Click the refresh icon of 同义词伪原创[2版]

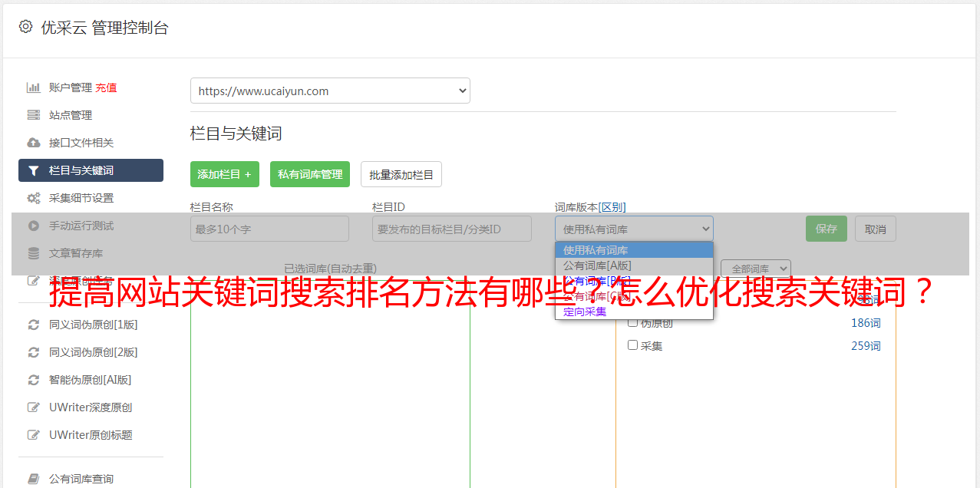click(x=34, y=352)
